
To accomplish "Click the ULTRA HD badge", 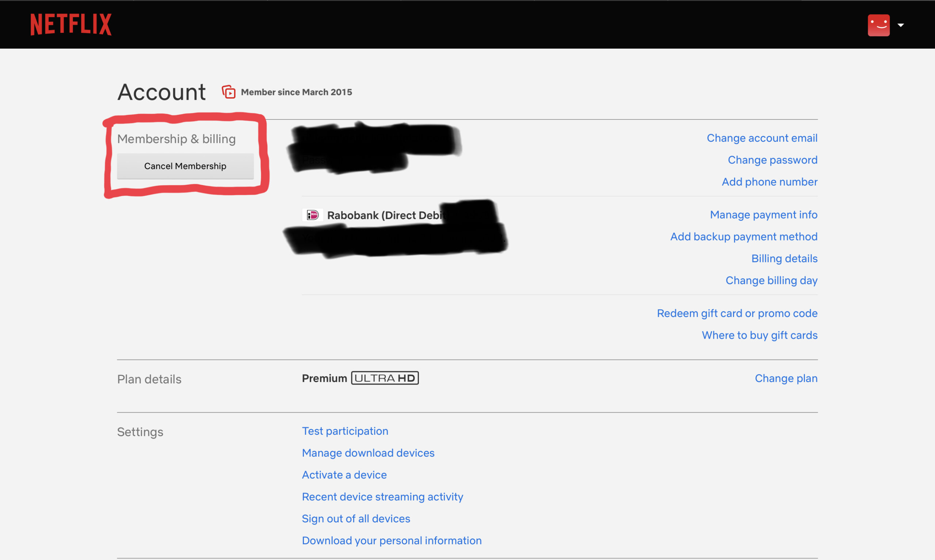I will pos(385,378).
